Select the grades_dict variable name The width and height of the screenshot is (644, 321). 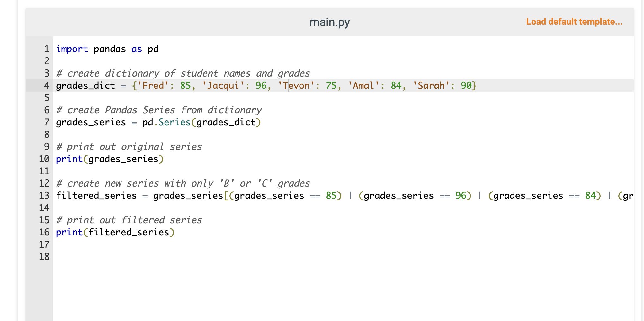[85, 86]
